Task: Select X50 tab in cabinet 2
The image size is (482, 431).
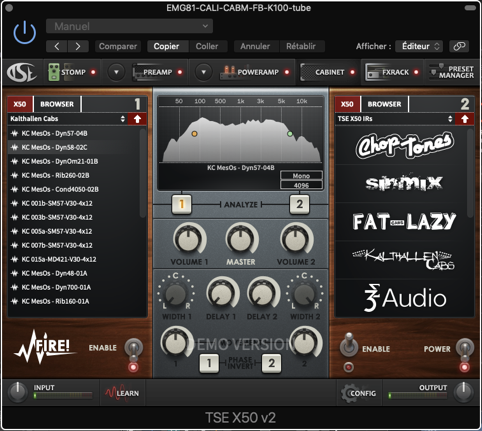Action: point(347,104)
